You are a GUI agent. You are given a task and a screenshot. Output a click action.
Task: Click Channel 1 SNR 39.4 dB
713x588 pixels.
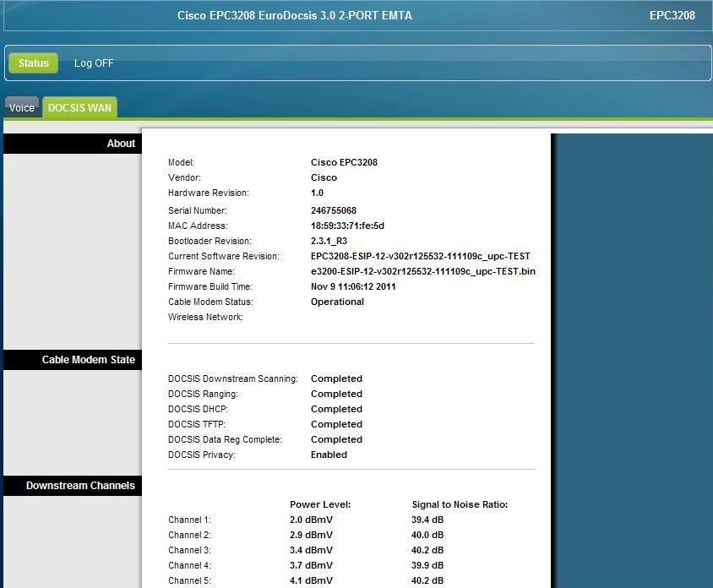coord(427,520)
